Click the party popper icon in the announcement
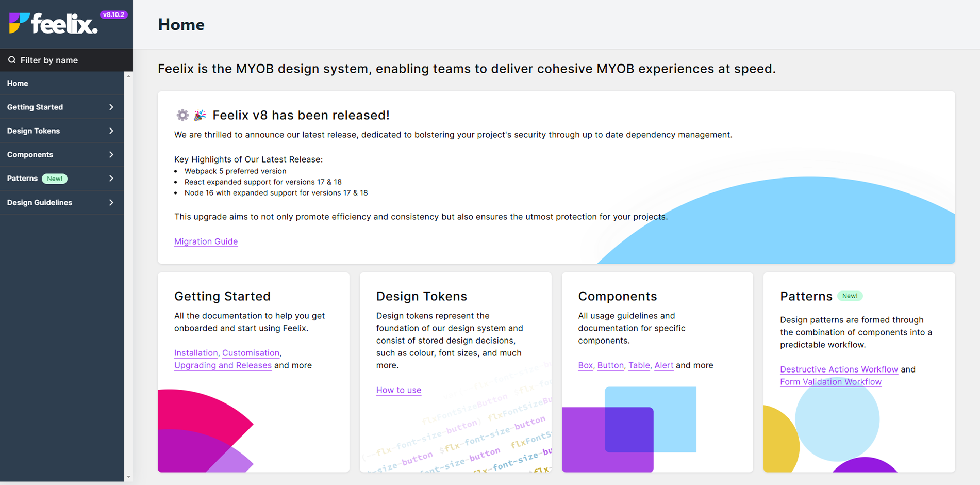Viewport: 980px width, 485px height. [x=200, y=115]
